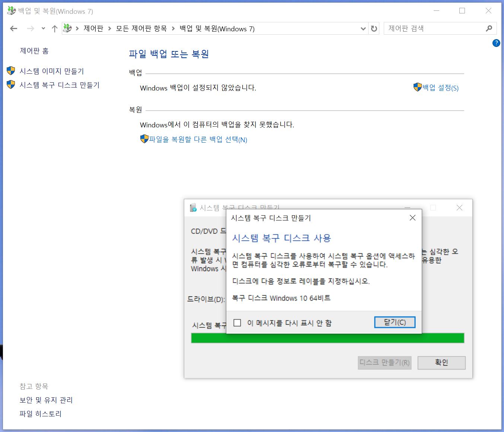
Task: Click the green progress bar
Action: coord(328,338)
